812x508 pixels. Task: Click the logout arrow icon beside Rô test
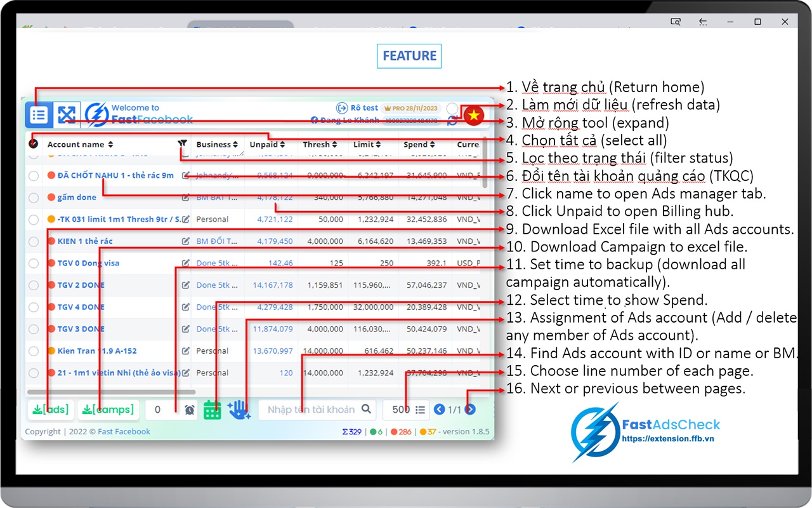(342, 108)
